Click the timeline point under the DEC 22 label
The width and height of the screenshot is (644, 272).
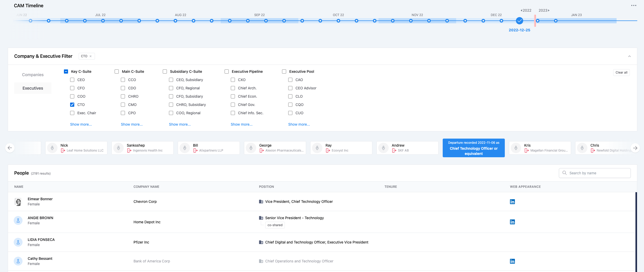501,21
